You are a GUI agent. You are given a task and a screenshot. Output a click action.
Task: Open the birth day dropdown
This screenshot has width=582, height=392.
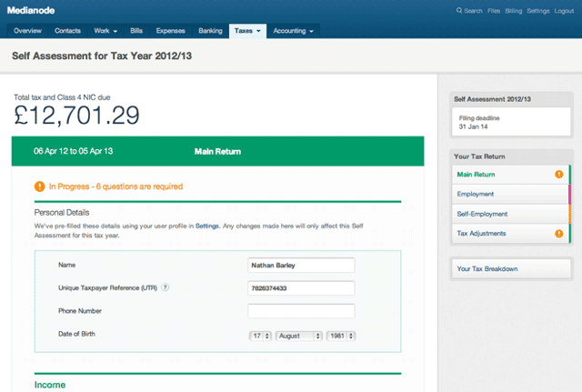pyautogui.click(x=261, y=336)
